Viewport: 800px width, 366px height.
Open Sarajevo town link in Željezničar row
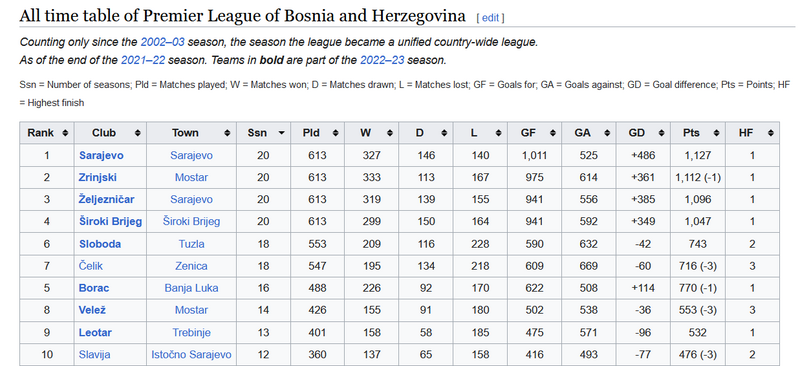[x=191, y=200]
